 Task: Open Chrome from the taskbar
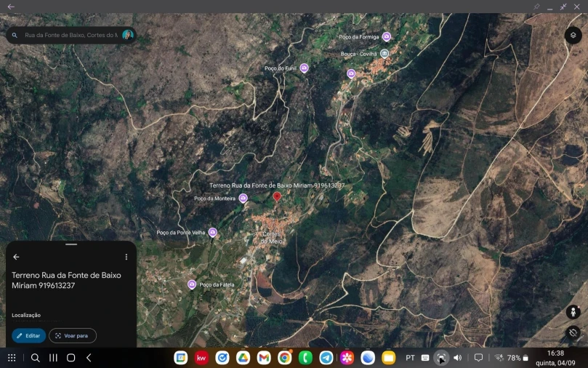pyautogui.click(x=285, y=358)
